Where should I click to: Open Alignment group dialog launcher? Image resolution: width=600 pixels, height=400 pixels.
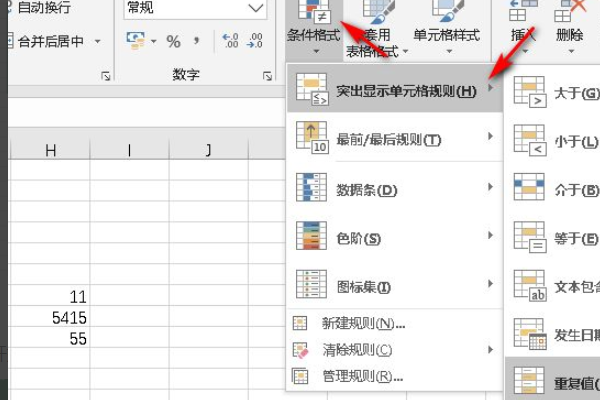(106, 76)
